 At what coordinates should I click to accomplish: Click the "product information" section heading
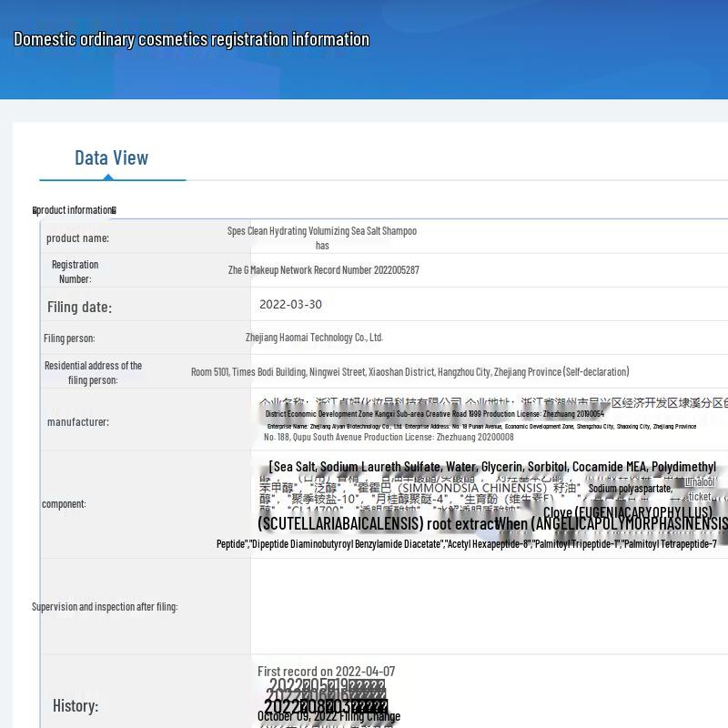(x=75, y=210)
